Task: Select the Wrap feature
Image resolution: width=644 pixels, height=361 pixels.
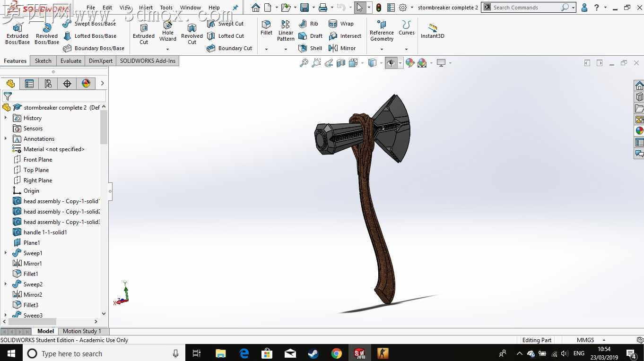Action: pyautogui.click(x=341, y=24)
